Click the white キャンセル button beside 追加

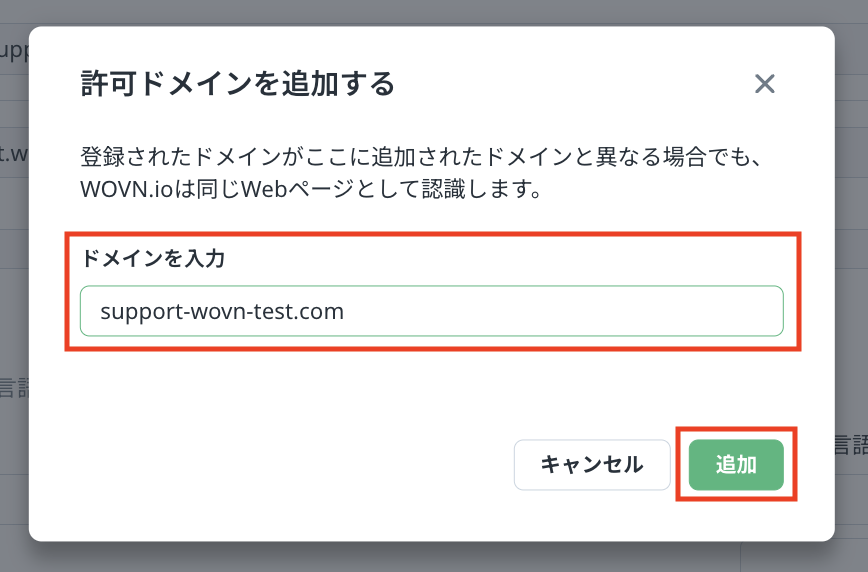tap(592, 465)
